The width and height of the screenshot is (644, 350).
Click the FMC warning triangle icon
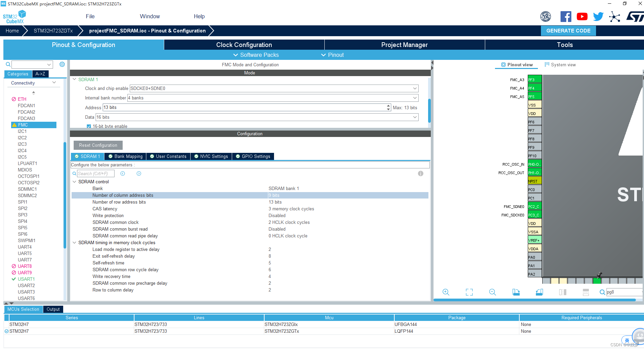(x=14, y=125)
